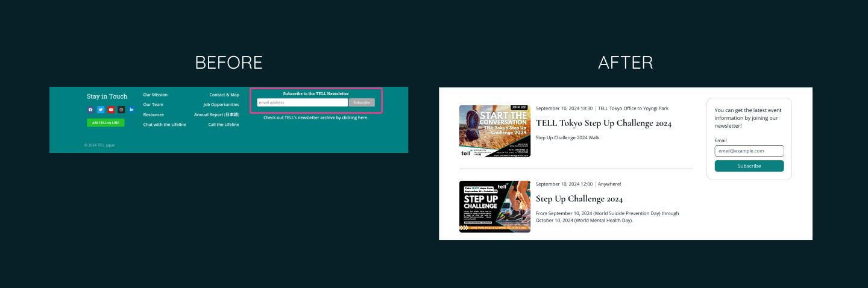Open the Job Opportunities footer link
The height and width of the screenshot is (288, 868).
pyautogui.click(x=221, y=104)
